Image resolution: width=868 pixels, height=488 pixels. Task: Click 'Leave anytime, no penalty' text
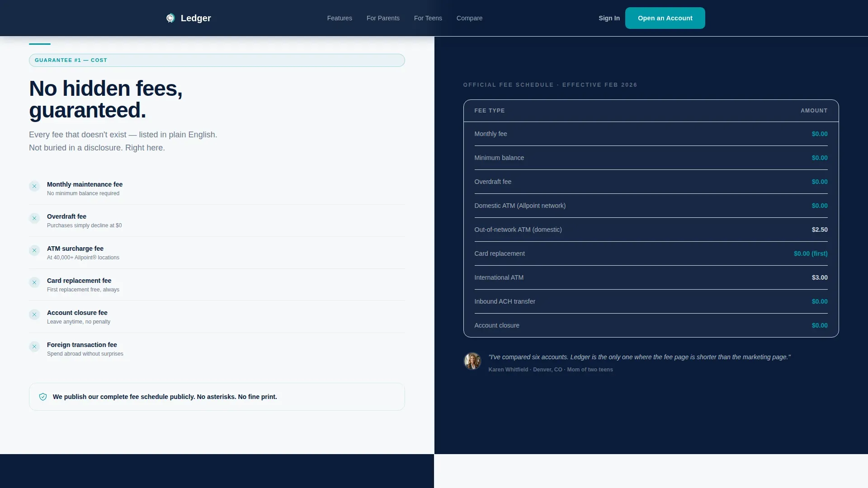click(79, 322)
